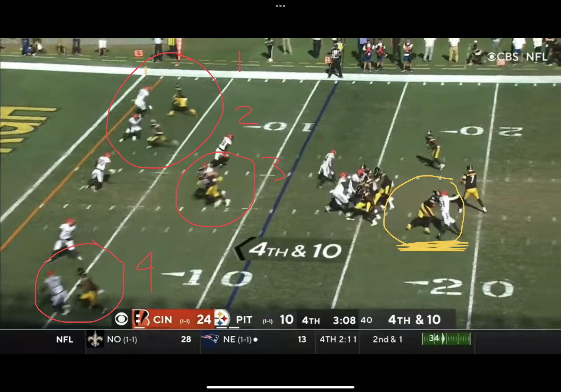Viewport: 561px width, 392px height.
Task: Click the CBS NFL watermark top right
Action: pos(517,57)
